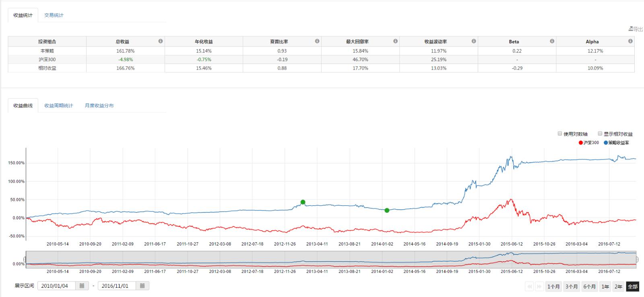
Task: Tick the 显示相对收益 checkbox
Action: [x=600, y=134]
